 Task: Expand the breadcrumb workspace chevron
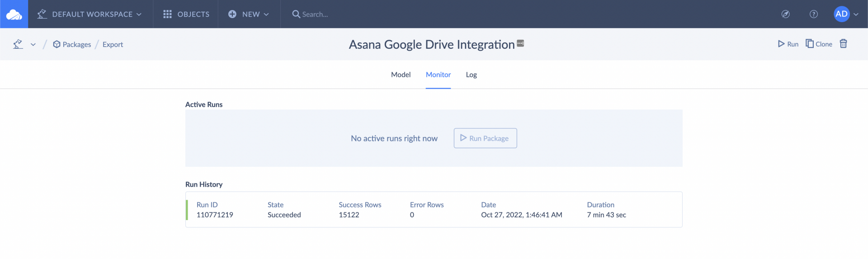[x=33, y=45]
